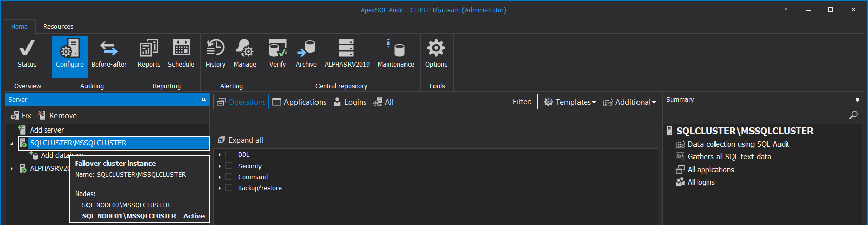
Task: Expand the Backup/restore operations group
Action: (220, 188)
